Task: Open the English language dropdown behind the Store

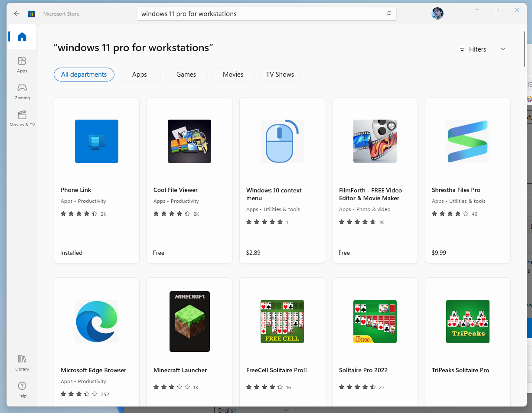Action: coord(253,410)
